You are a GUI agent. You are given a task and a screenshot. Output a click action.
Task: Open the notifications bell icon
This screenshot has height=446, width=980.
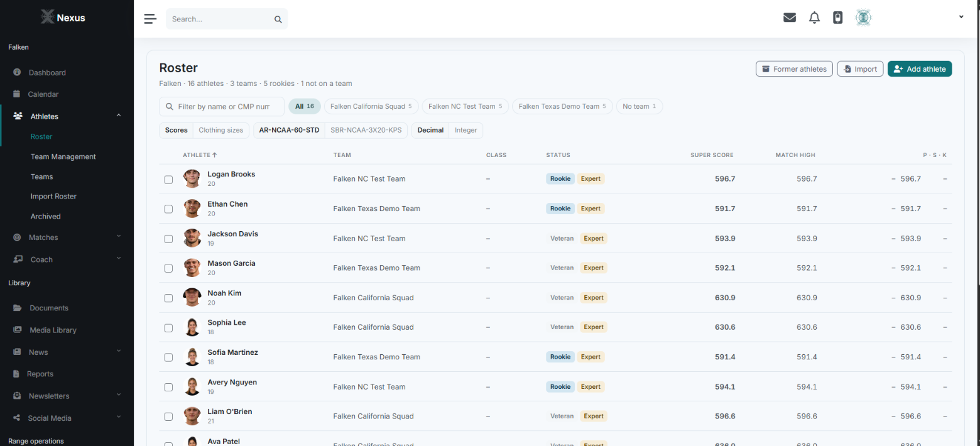tap(814, 18)
